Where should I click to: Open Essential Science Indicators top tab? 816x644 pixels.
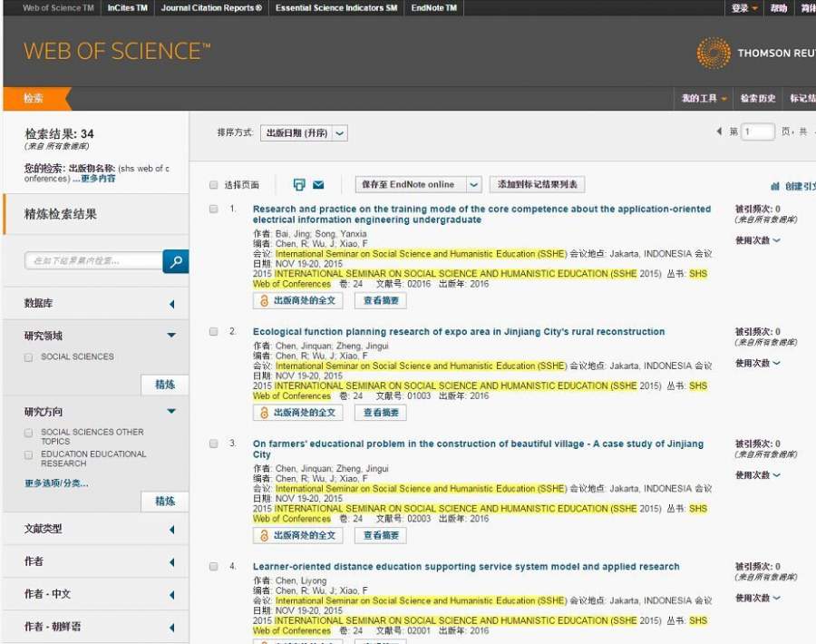[336, 8]
